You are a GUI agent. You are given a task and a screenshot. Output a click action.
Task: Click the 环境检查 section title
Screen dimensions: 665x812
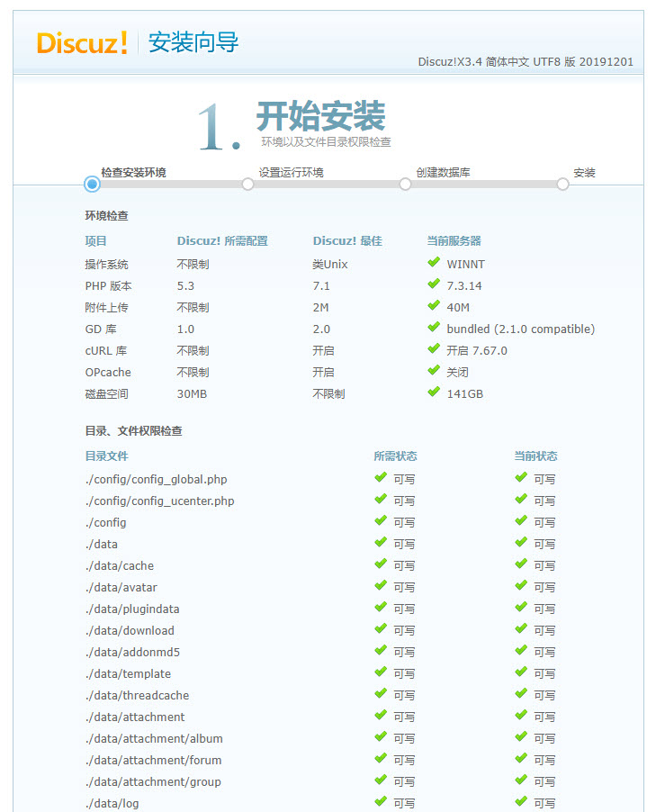pyautogui.click(x=106, y=216)
